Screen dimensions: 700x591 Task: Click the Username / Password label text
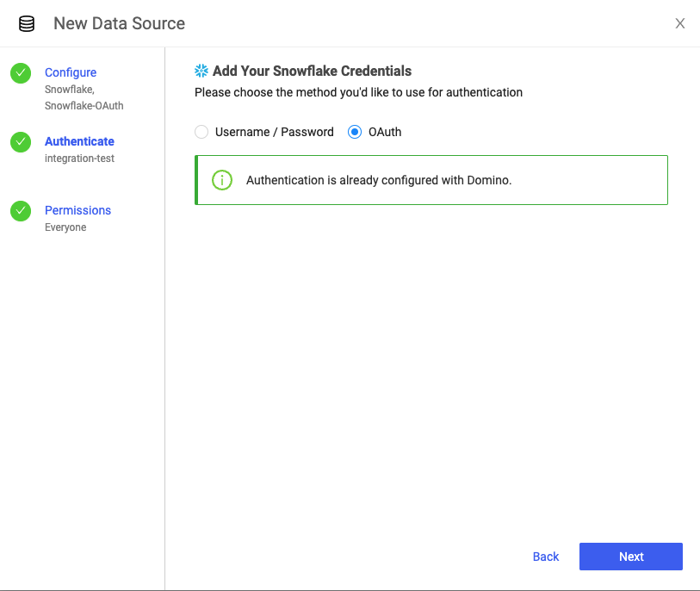click(275, 132)
